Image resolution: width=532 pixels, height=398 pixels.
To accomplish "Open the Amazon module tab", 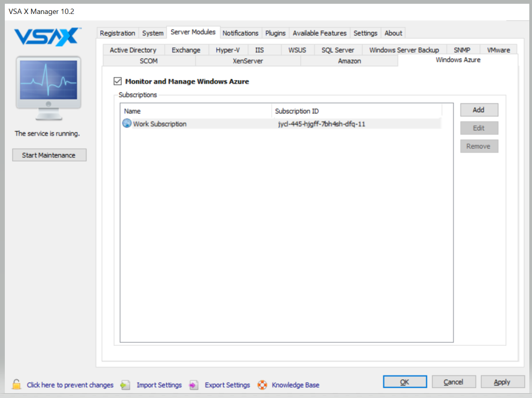I will pyautogui.click(x=349, y=61).
